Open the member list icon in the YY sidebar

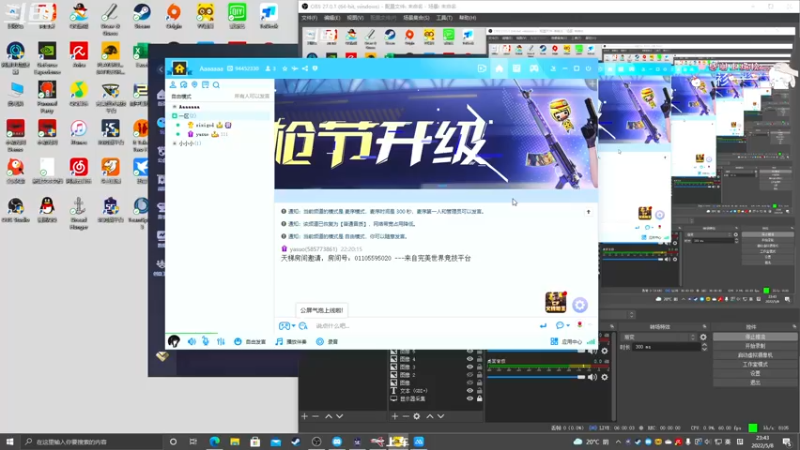pos(173,85)
